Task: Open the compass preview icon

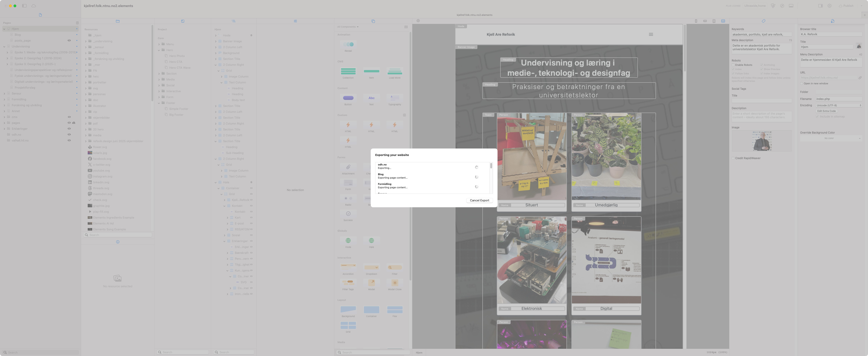Action: click(782, 6)
